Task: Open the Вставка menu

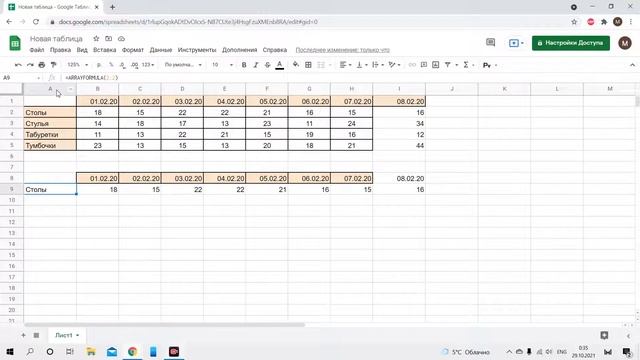Action: pyautogui.click(x=104, y=50)
